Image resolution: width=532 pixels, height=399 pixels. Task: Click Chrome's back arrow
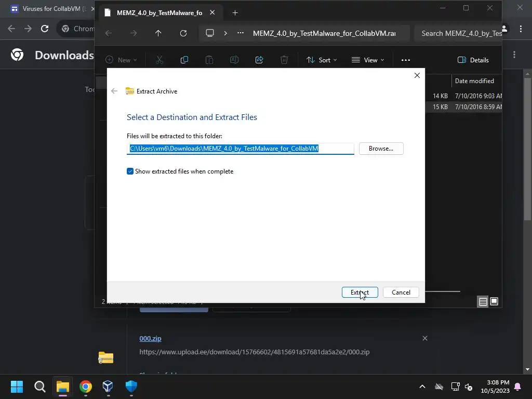click(11, 29)
